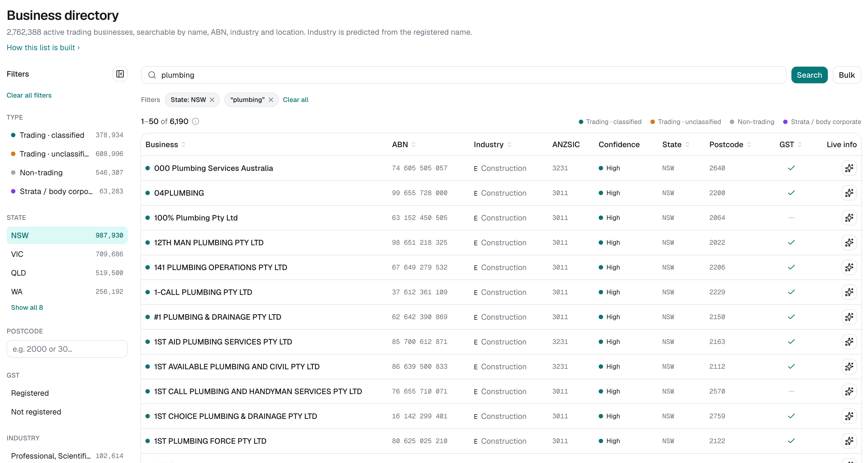
Task: Click ABN 74 605 505 057
Action: [419, 168]
